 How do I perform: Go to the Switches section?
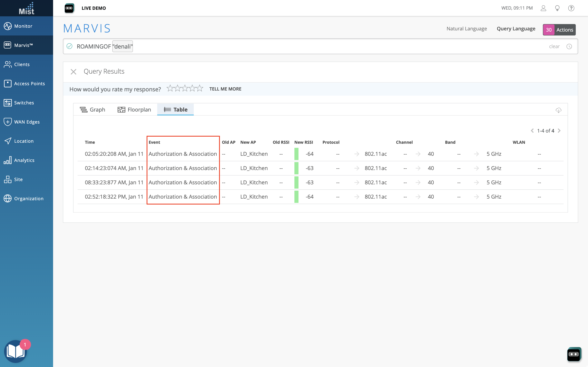coord(24,103)
